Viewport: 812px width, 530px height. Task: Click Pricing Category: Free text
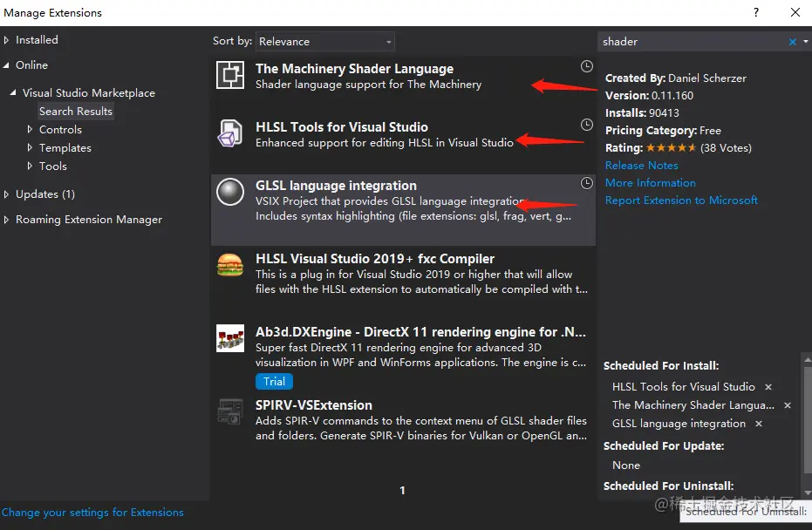coord(664,131)
